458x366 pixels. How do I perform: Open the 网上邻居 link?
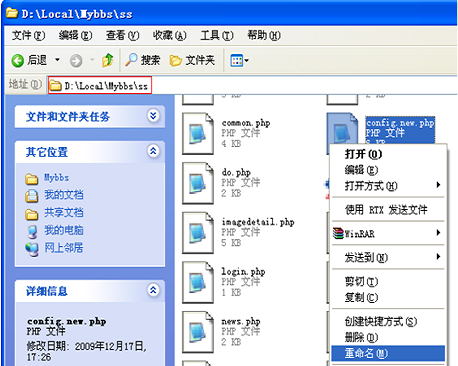[x=64, y=248]
